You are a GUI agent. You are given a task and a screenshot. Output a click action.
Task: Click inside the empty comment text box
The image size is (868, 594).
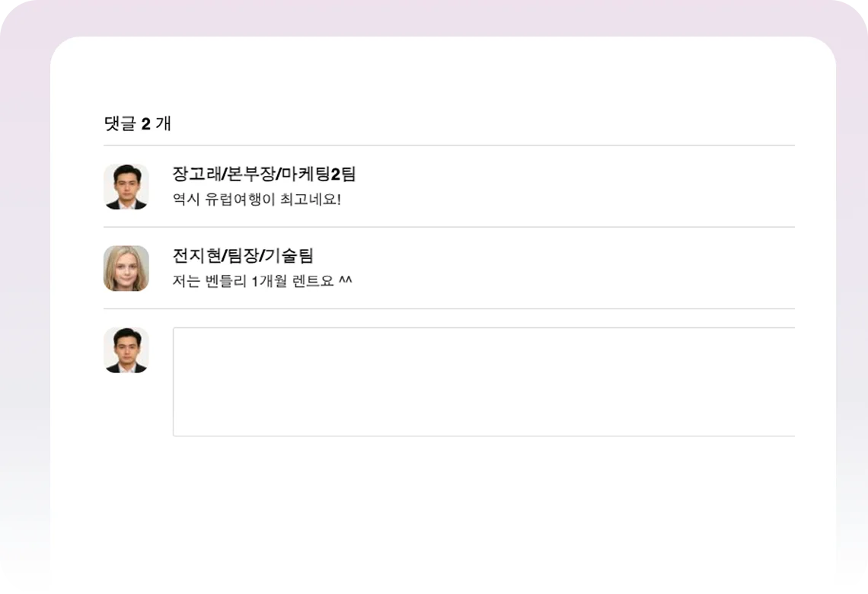(x=483, y=382)
